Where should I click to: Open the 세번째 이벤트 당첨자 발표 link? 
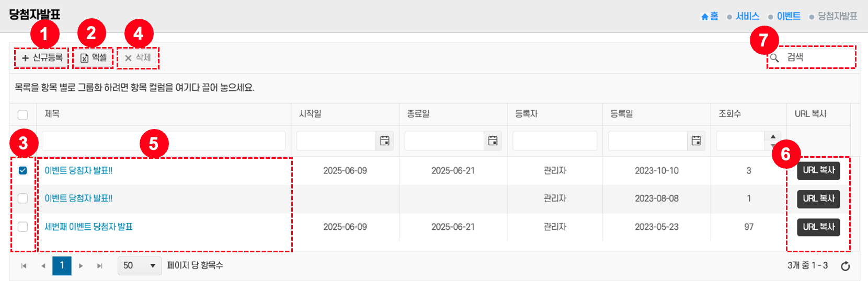88,227
